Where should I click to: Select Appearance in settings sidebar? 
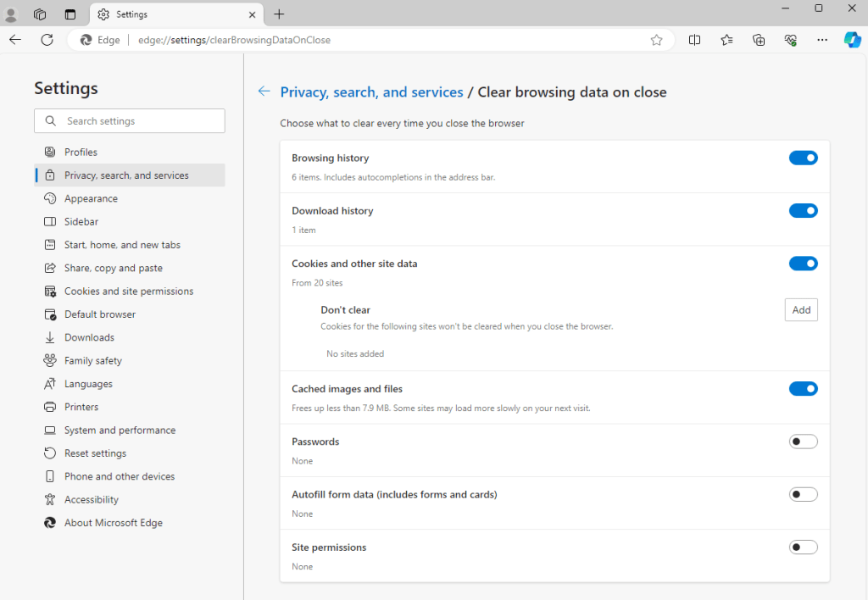91,198
